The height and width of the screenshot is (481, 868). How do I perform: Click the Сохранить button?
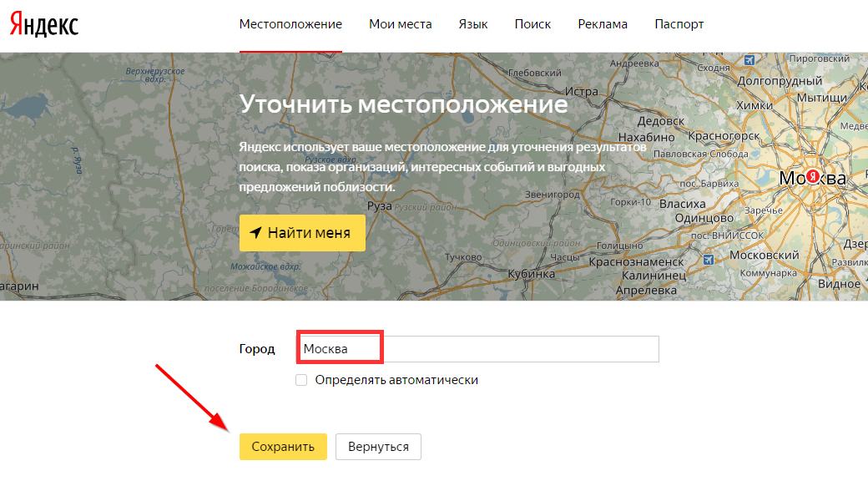coord(283,447)
